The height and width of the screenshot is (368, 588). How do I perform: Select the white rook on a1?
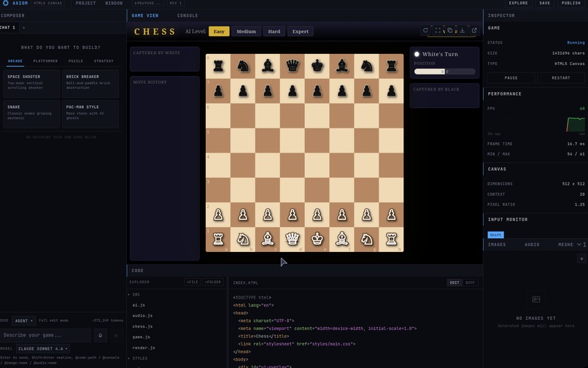[x=218, y=239]
